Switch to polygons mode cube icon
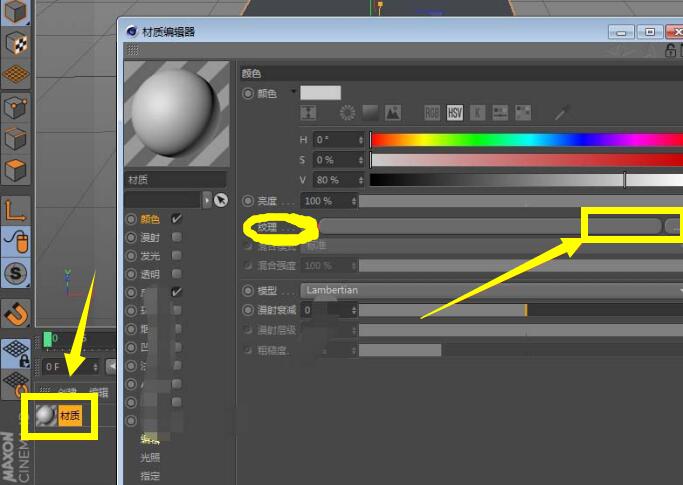 pos(16,170)
